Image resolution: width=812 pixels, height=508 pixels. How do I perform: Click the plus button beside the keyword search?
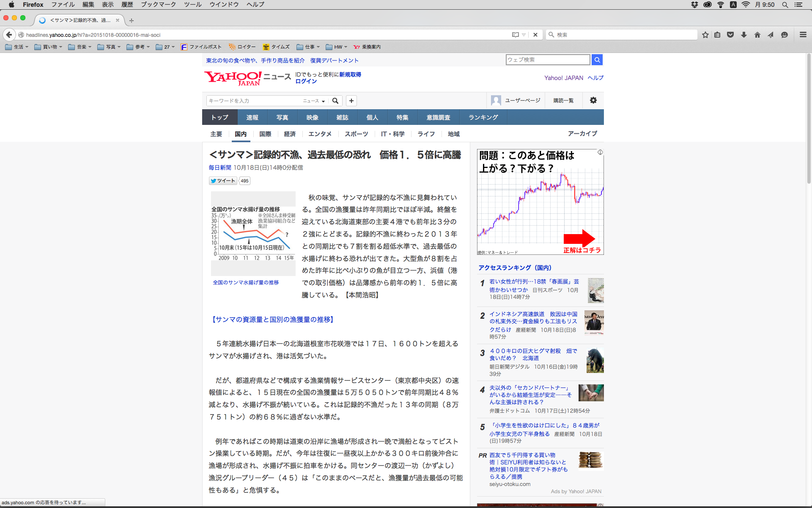point(351,101)
